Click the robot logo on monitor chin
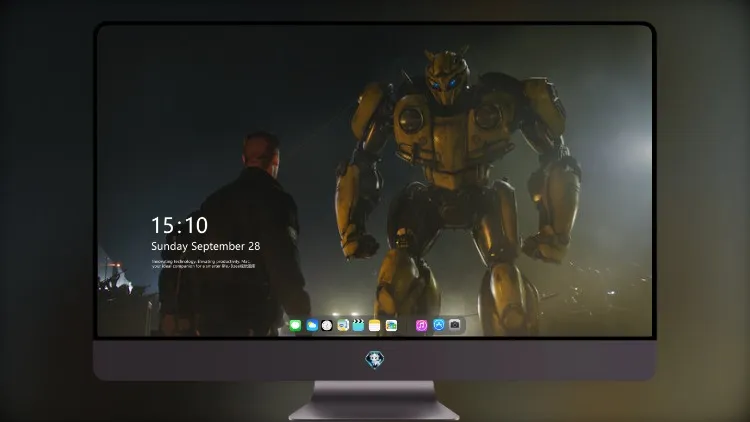750x422 pixels. click(375, 360)
